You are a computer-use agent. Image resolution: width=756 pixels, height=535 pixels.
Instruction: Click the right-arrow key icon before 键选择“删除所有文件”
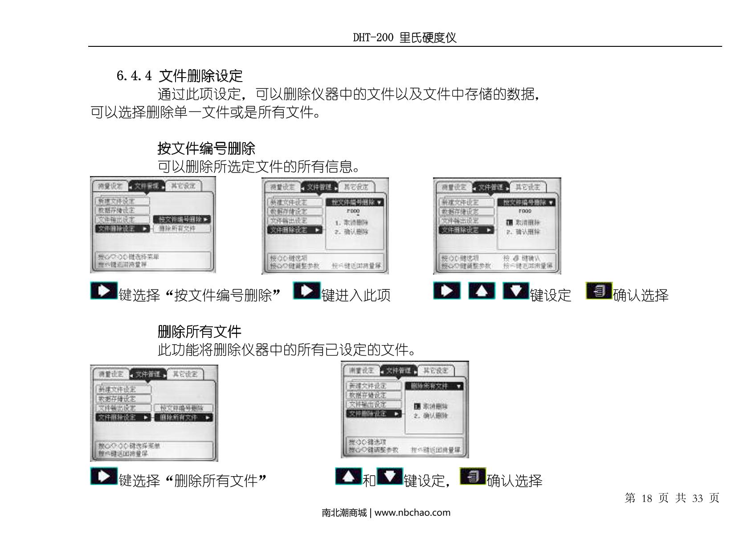click(104, 476)
